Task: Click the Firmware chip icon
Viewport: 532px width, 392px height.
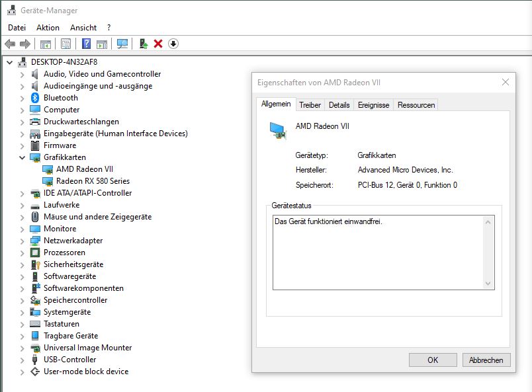Action: [35, 145]
